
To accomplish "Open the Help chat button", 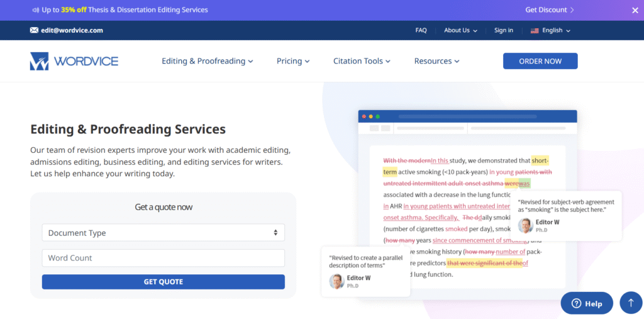I will point(587,303).
